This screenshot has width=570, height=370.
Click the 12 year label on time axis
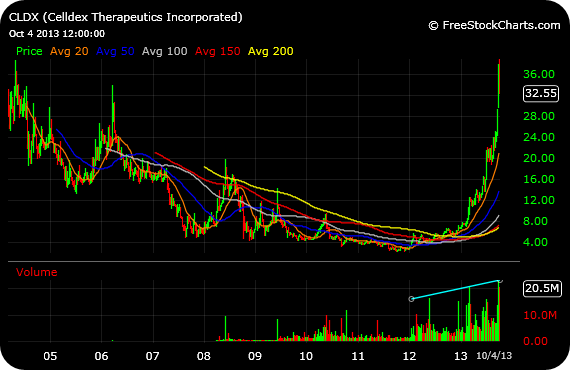pos(409,356)
